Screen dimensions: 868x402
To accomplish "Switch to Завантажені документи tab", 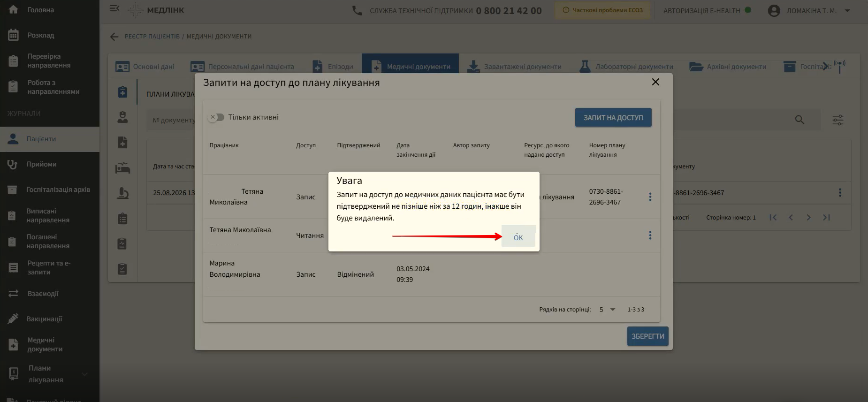I will pyautogui.click(x=515, y=67).
